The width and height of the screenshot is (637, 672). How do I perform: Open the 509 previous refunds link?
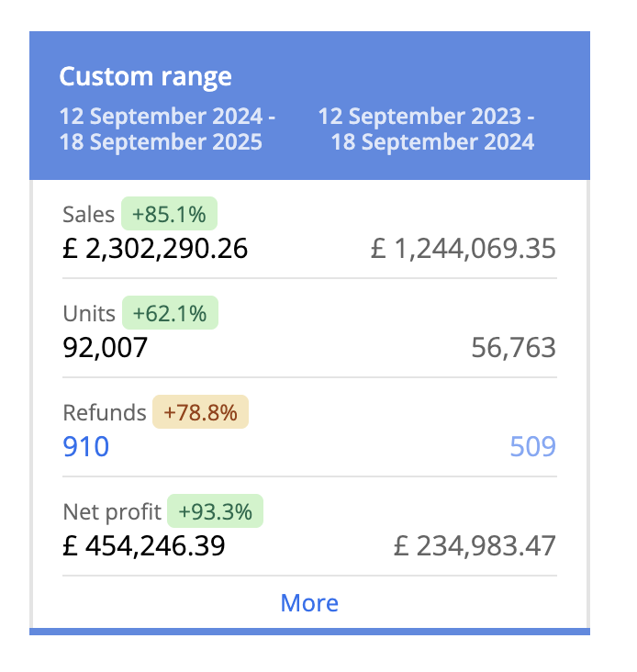coord(532,447)
